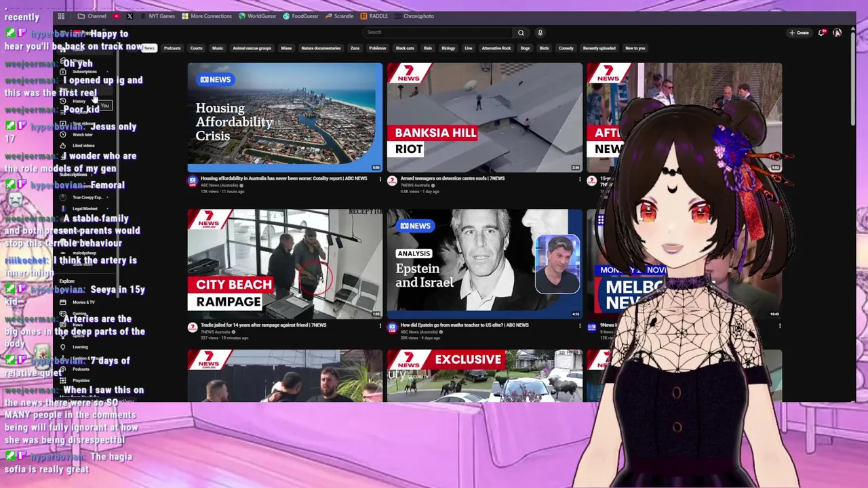Open the Epstein and Israel thumbnail
The image size is (868, 488).
pyautogui.click(x=484, y=264)
